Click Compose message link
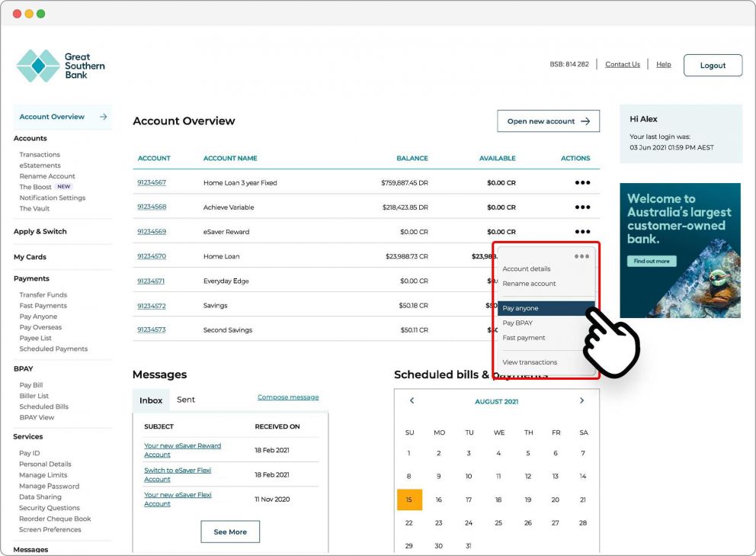Screen dimensions: 756x556 [288, 397]
